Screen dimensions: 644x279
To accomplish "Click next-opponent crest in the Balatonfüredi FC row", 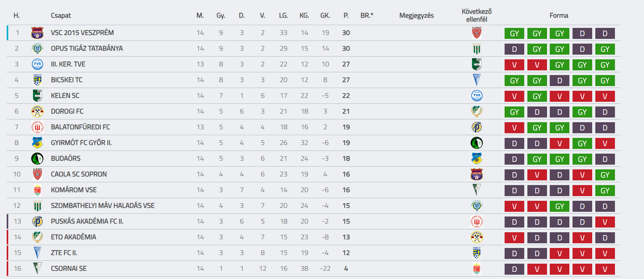I will (477, 127).
